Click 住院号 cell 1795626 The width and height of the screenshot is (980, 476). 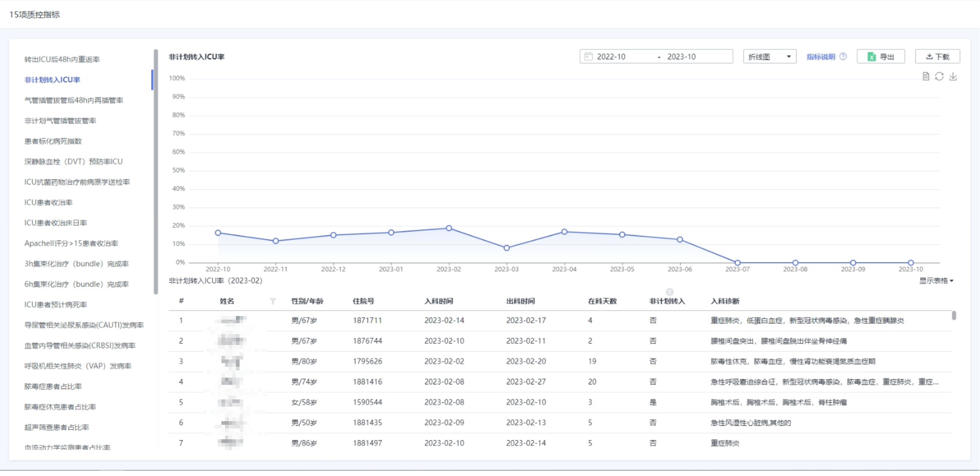(367, 361)
